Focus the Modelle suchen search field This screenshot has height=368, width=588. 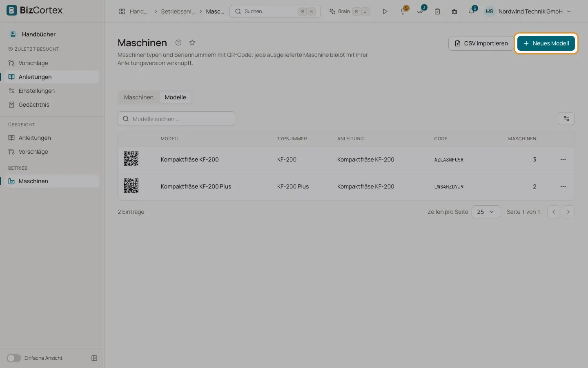[176, 119]
